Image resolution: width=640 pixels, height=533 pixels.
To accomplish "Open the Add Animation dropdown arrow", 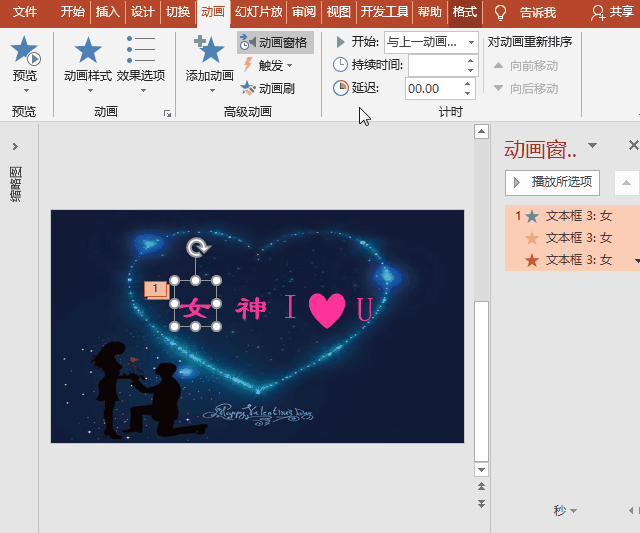I will [212, 90].
